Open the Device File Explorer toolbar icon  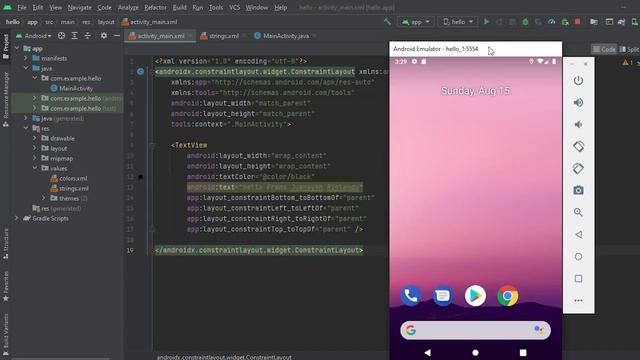tap(594, 22)
